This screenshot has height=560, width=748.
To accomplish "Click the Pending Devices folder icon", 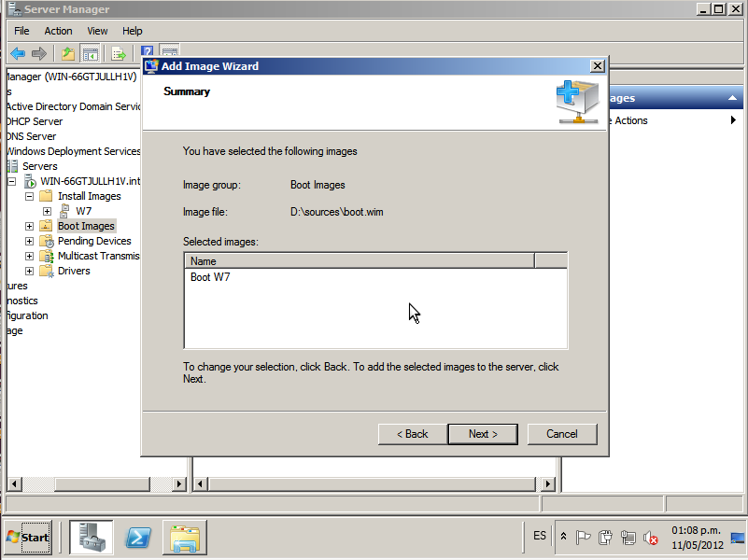I will [x=47, y=241].
